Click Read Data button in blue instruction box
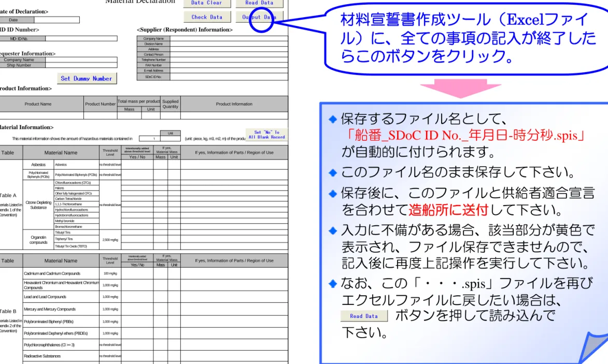Screen dimensions: 608x364 point(364,316)
